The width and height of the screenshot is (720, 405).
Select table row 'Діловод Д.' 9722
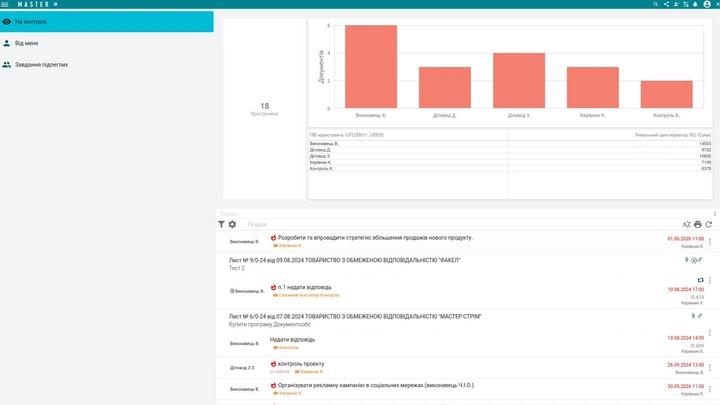click(510, 150)
